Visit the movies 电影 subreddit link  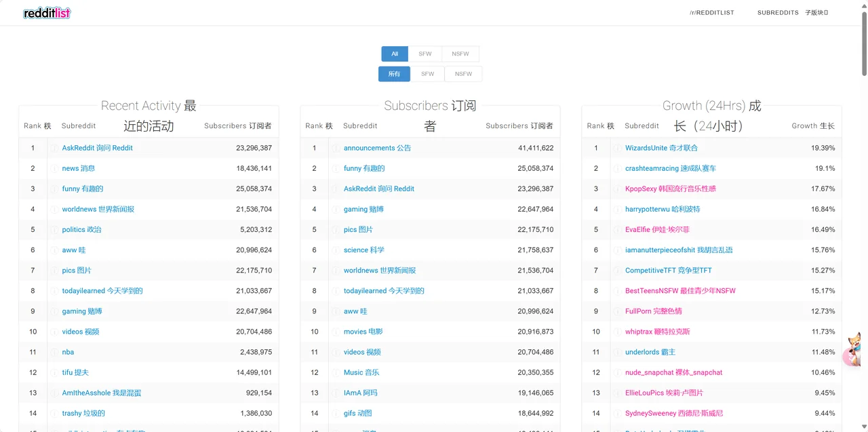pos(363,332)
